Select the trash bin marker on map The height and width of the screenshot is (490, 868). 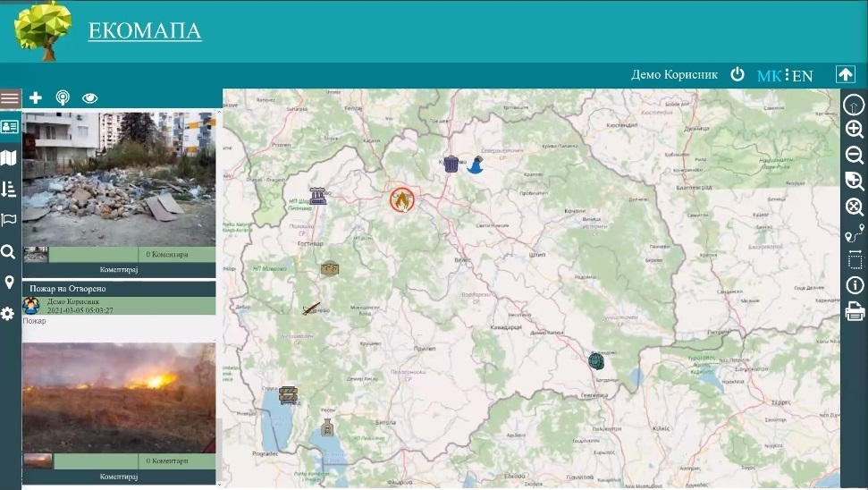[451, 164]
